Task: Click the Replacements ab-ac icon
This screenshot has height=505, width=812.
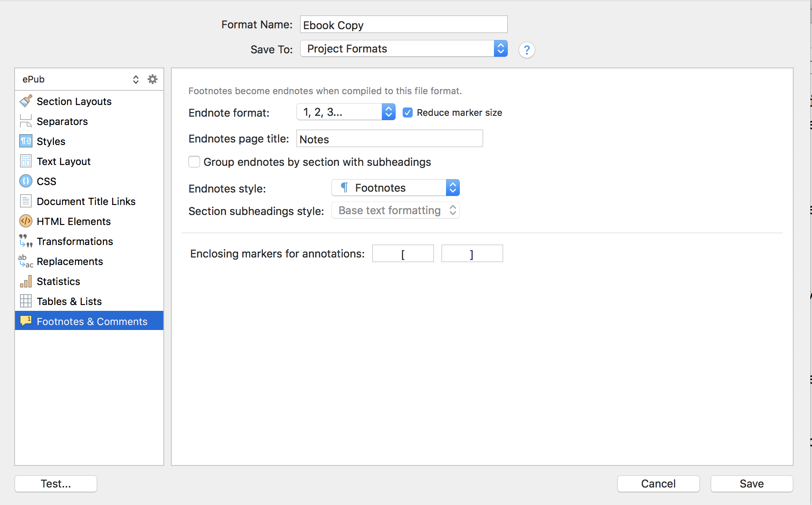Action: tap(26, 261)
